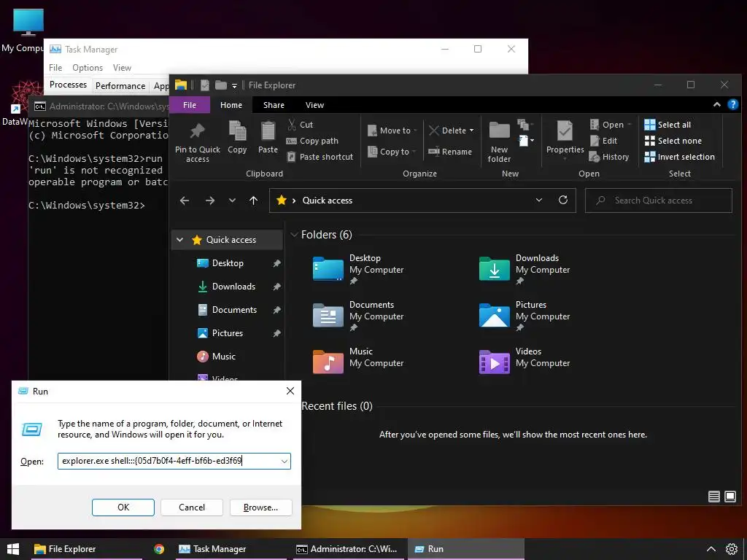Open Videos folder tile

[524, 362]
